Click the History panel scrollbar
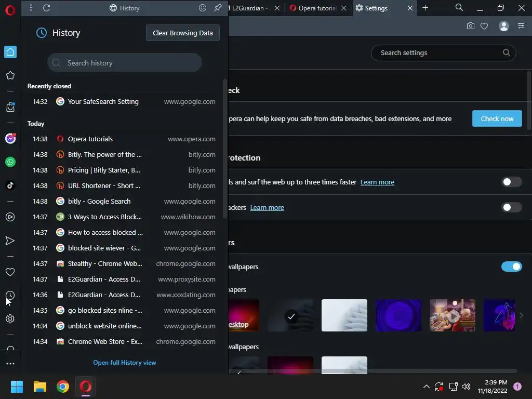This screenshot has height=399, width=532. [224, 149]
